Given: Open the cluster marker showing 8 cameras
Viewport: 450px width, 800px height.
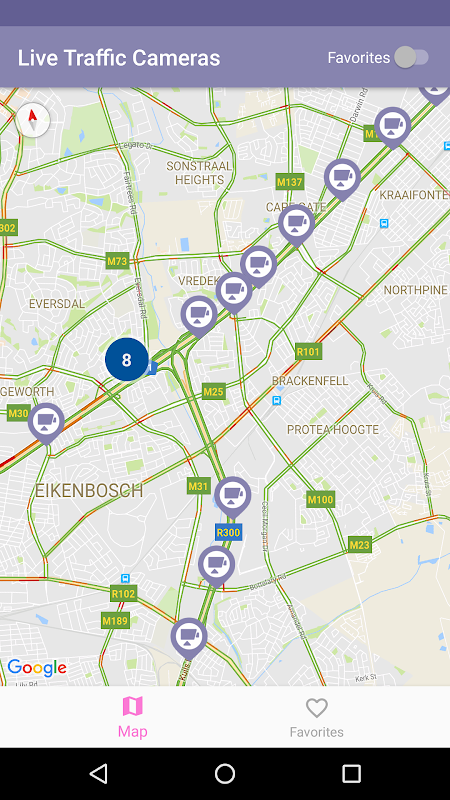Looking at the screenshot, I should point(127,360).
